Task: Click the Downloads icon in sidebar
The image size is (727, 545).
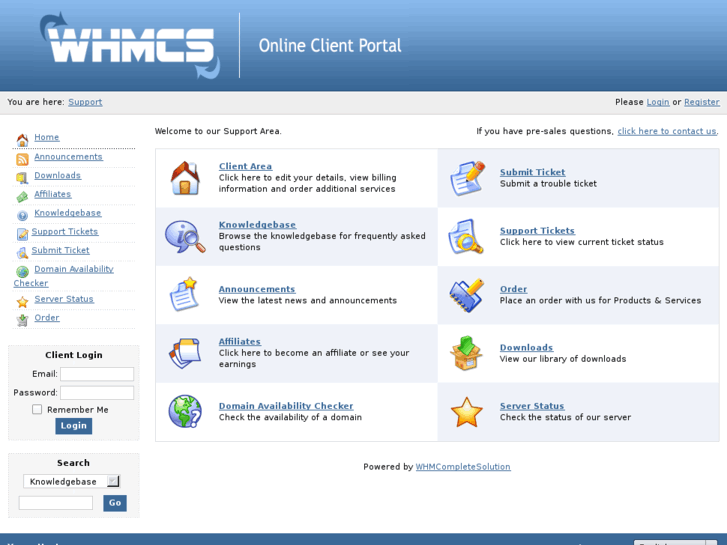Action: (x=22, y=178)
